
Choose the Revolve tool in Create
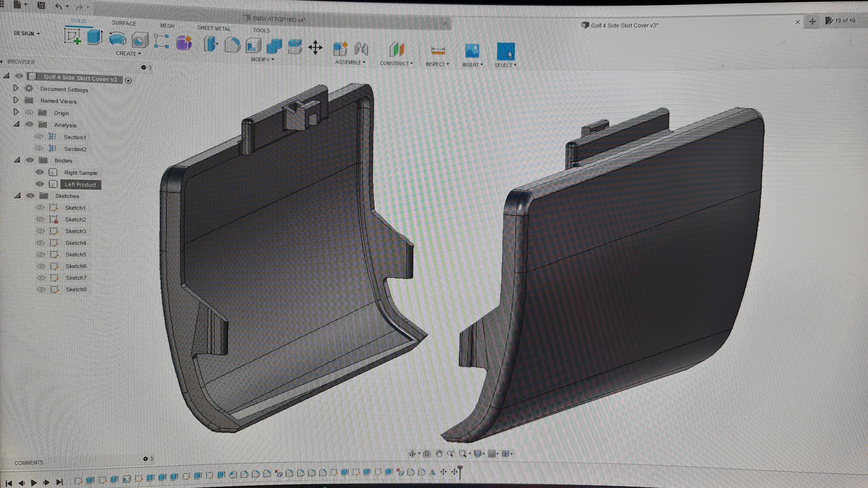(x=118, y=39)
